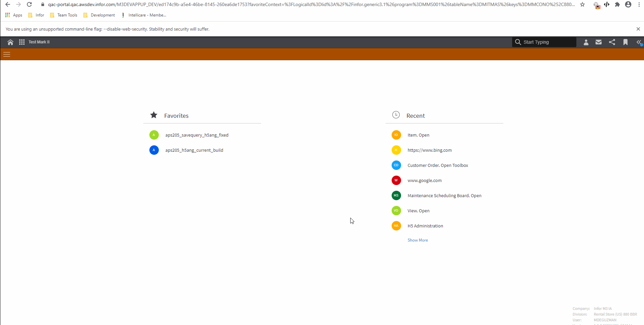644x325 pixels.
Task: Open the application grid switcher
Action: point(21,42)
